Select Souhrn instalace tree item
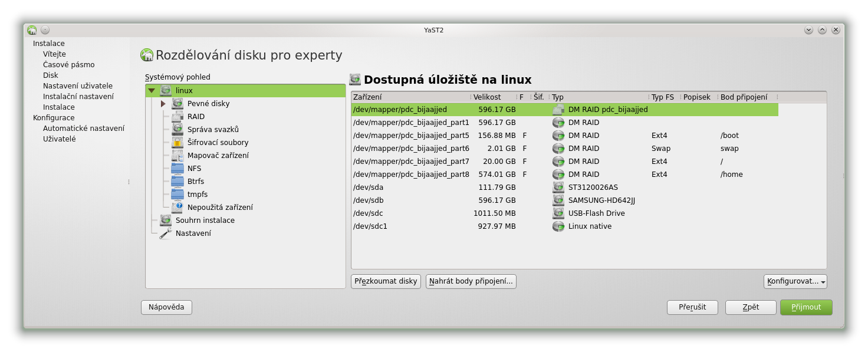 click(x=205, y=220)
